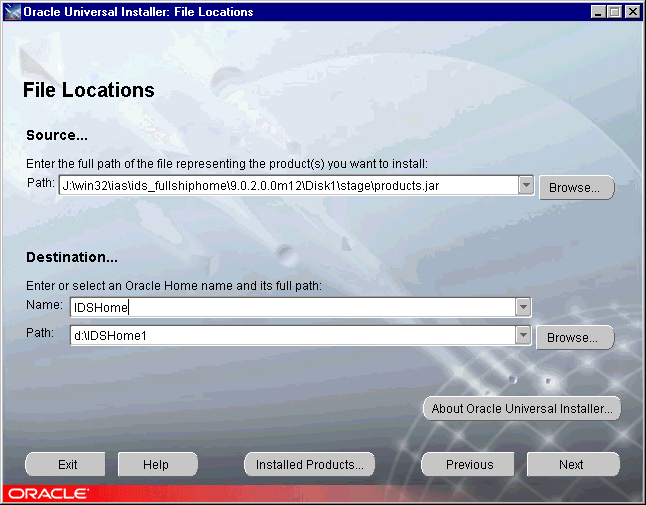Click the Exit button

[x=66, y=464]
